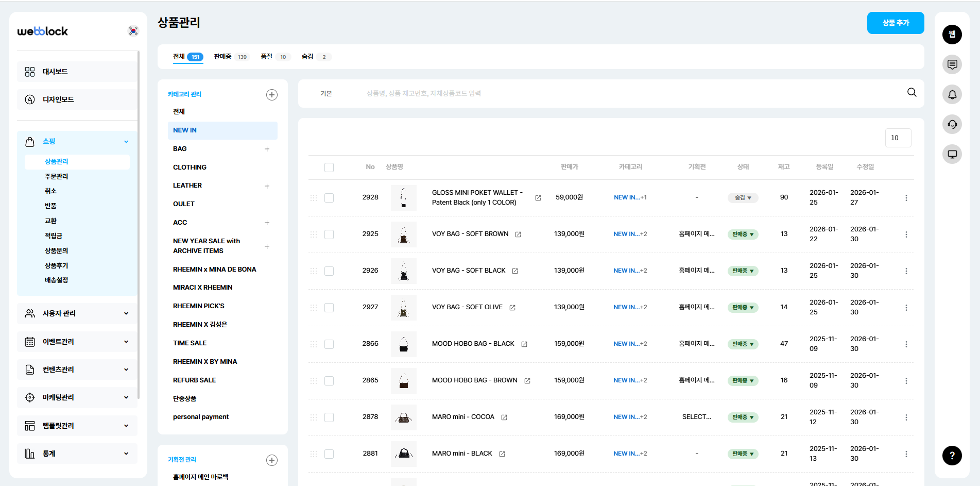Tick the checkbox for MOOD HOBO BAG - BLACK
Viewport: 980px width, 486px height.
click(329, 344)
